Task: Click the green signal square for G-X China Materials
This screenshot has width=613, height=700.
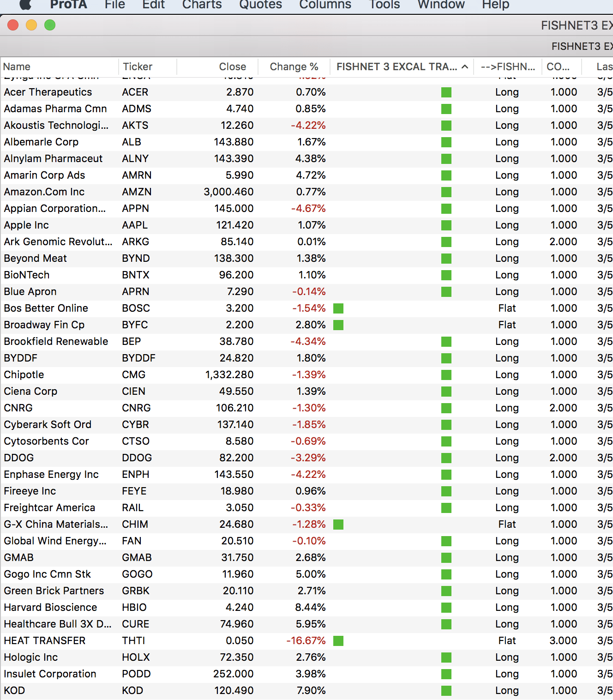Action: [338, 525]
